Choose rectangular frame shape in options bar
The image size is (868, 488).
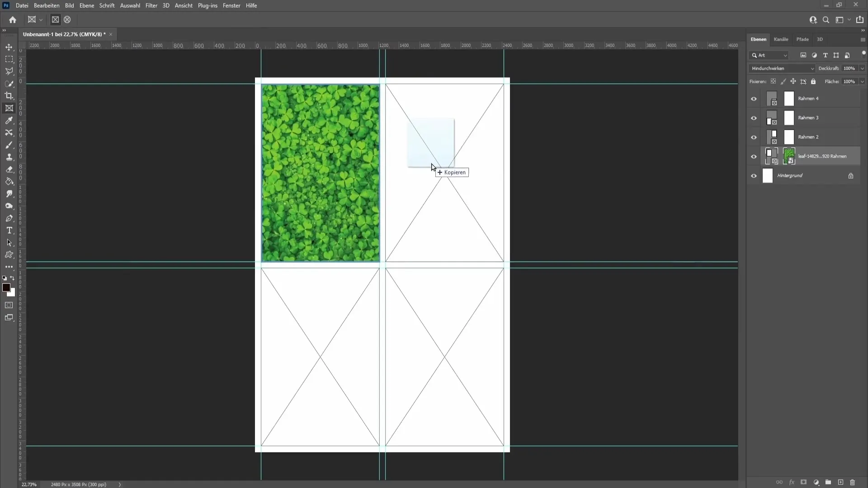[55, 20]
